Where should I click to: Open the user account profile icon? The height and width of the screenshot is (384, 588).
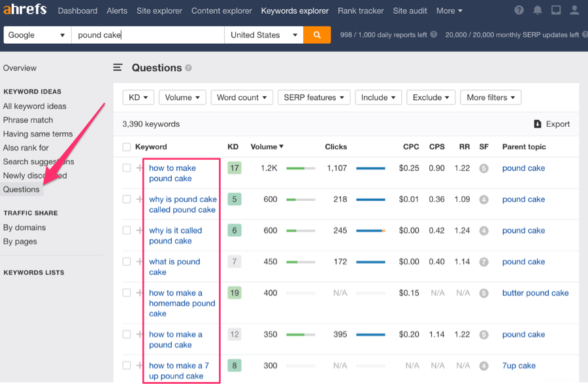pyautogui.click(x=574, y=10)
